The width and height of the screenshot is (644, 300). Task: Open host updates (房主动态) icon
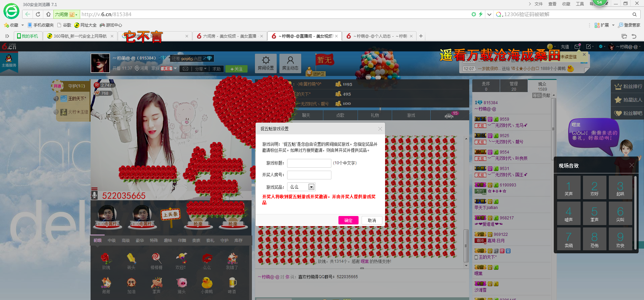(290, 63)
